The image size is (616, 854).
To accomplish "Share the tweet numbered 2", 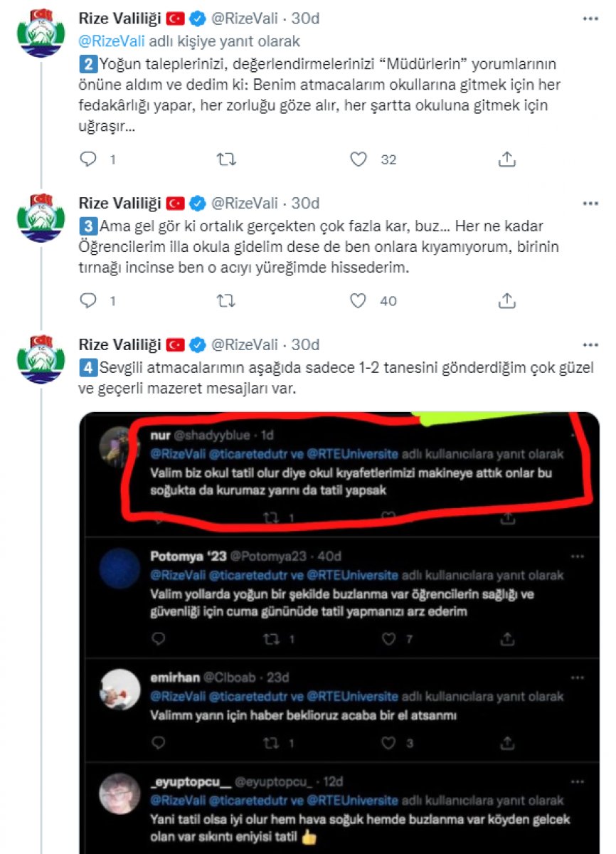I will pos(506,159).
